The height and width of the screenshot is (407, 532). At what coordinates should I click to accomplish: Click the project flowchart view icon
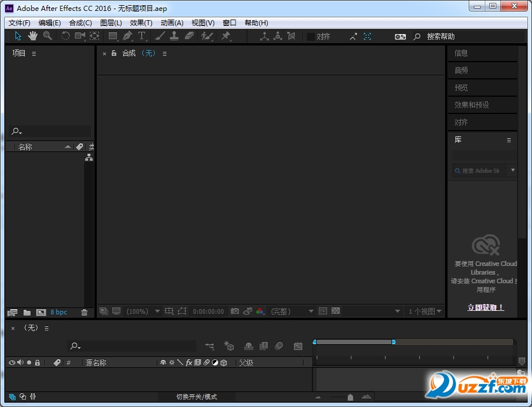(x=89, y=157)
